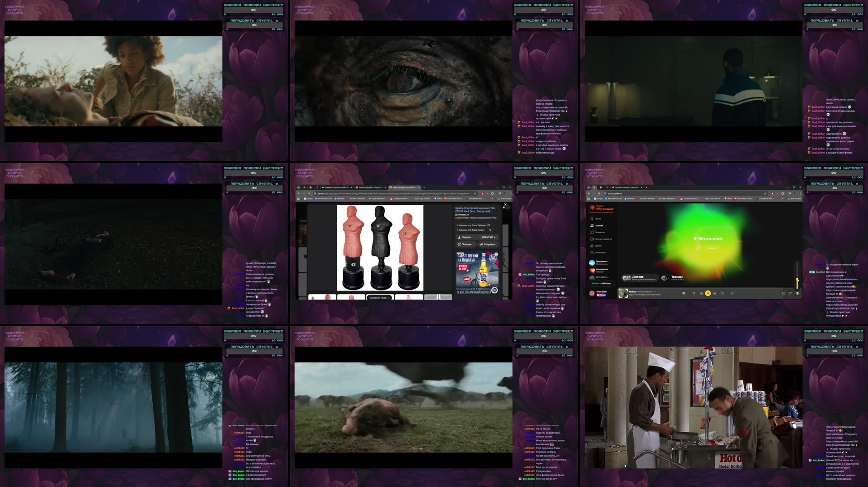Like the current track with heart icon

click(x=684, y=293)
